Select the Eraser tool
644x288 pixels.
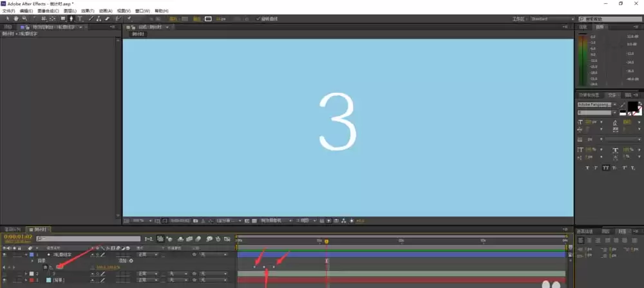click(x=108, y=19)
